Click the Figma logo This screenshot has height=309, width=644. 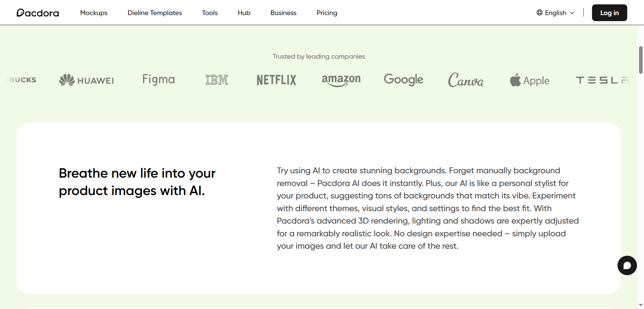(159, 79)
